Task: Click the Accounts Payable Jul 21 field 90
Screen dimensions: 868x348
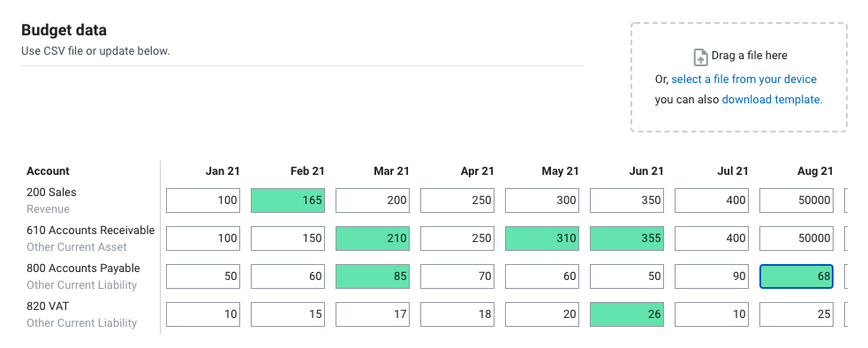Action: pyautogui.click(x=712, y=276)
